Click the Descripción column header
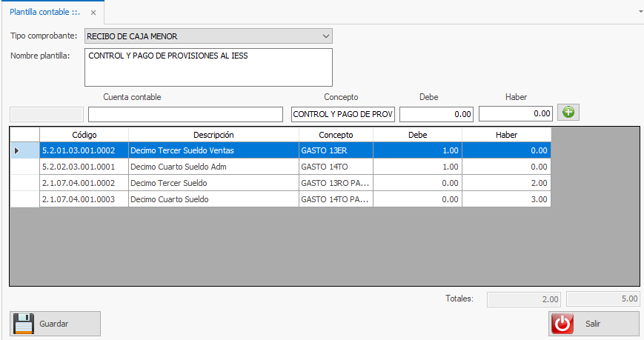Screen dimensions: 644x340 (213, 135)
